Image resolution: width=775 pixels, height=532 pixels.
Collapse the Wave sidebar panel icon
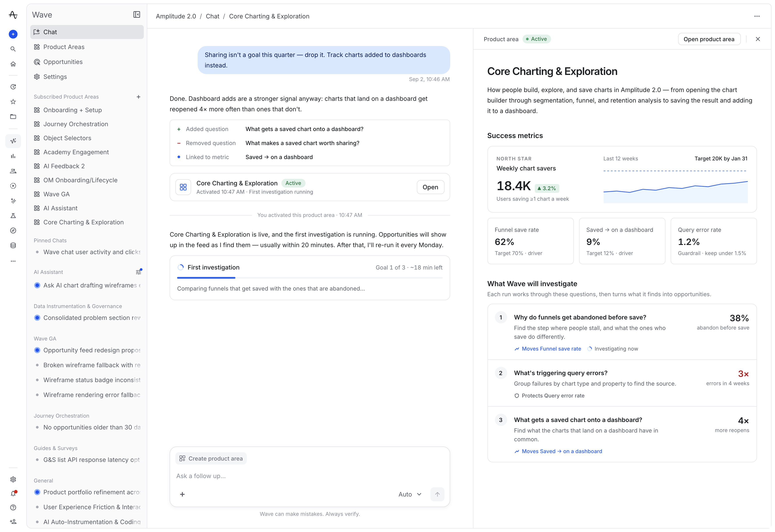point(137,14)
